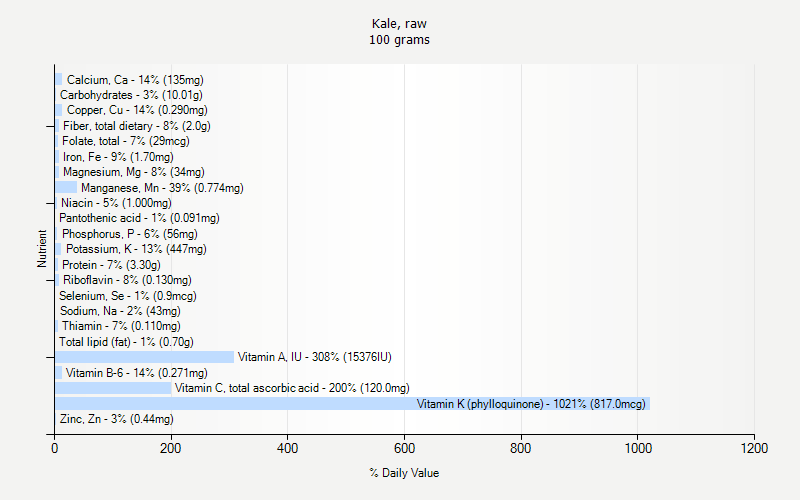
Task: Click the Manganese blue bar
Action: [x=66, y=187]
